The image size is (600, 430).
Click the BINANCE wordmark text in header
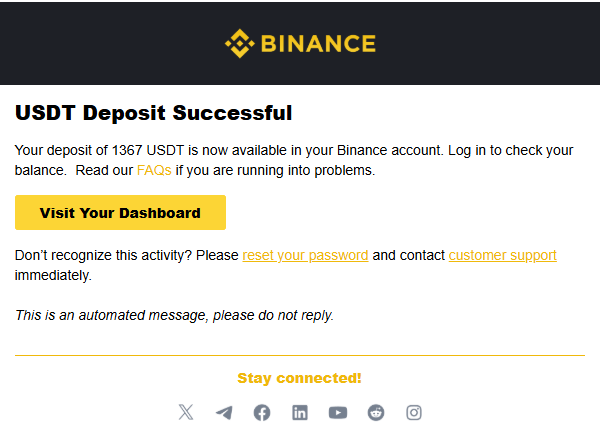(318, 44)
